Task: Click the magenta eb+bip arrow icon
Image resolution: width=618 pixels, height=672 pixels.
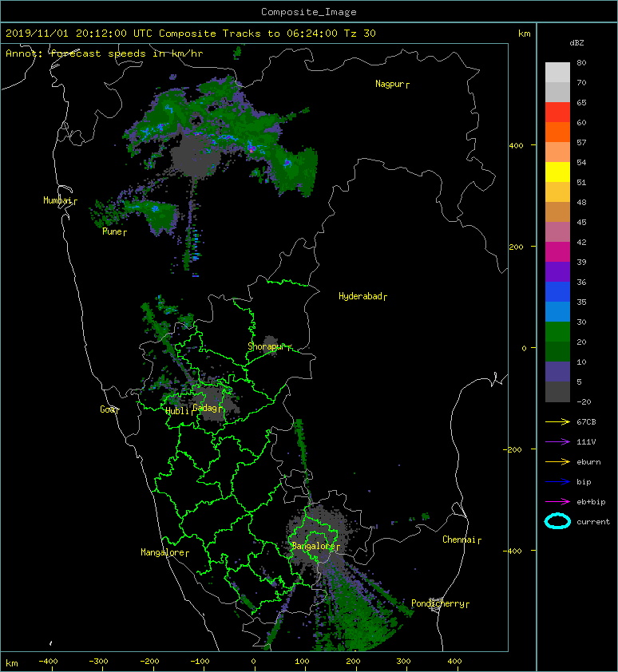Action: pos(557,501)
